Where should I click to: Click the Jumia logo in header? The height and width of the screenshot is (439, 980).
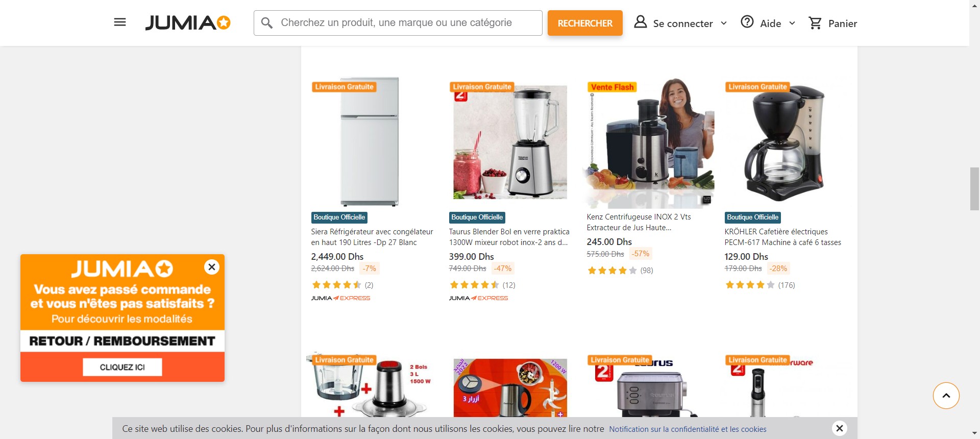pos(188,23)
